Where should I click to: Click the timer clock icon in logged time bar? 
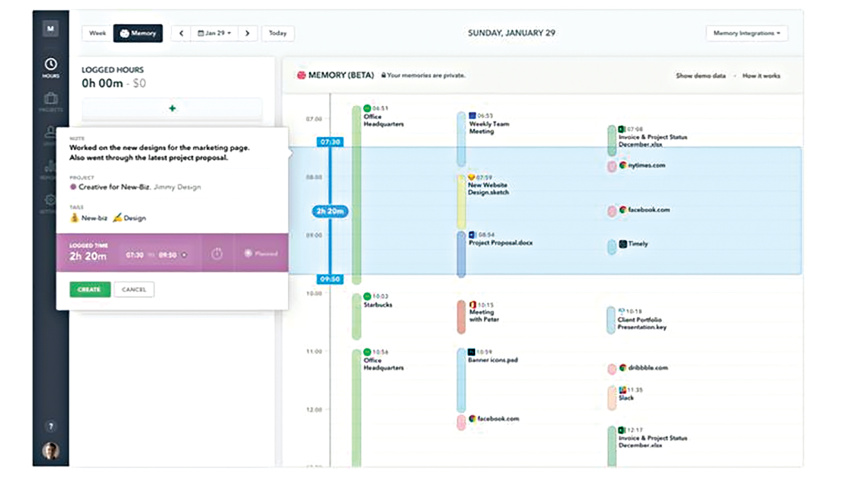coord(217,254)
